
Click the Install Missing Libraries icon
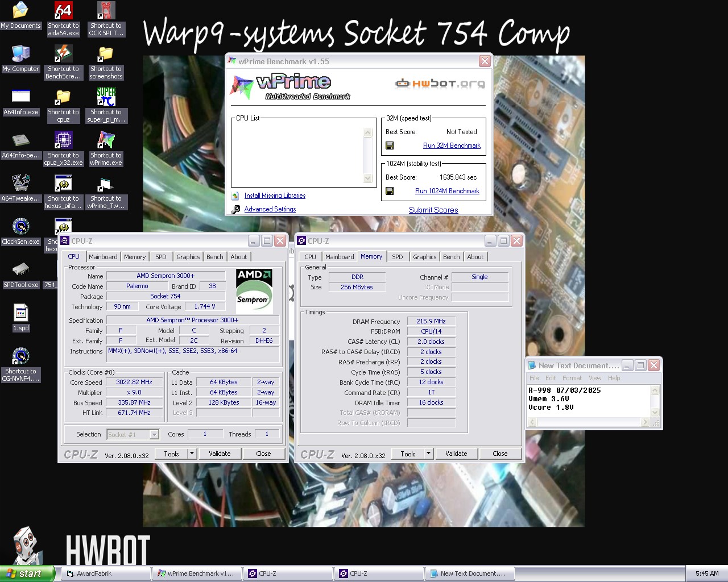[x=235, y=196]
